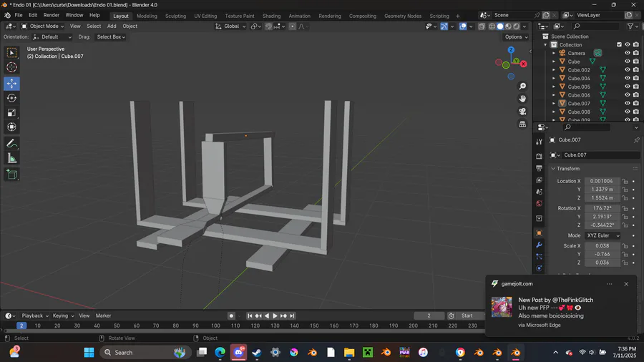Select the Select Box tool
This screenshot has width=644, height=362.
(11, 52)
